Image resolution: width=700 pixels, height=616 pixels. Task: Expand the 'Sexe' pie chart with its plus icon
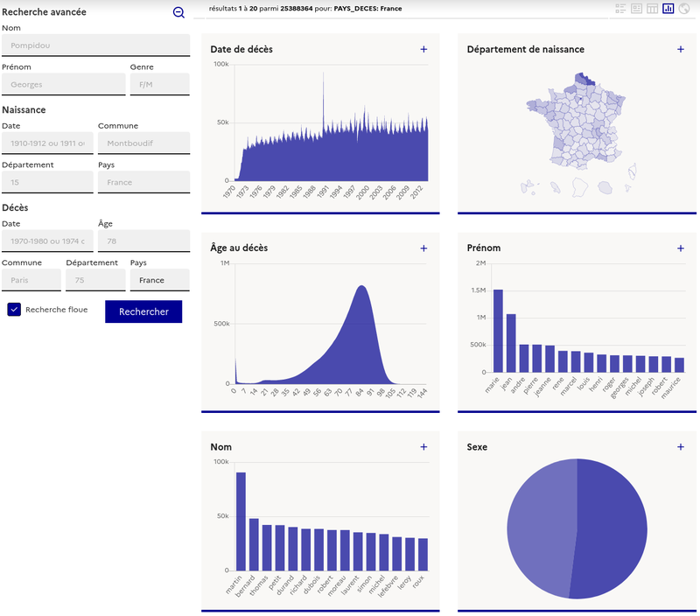(680, 447)
